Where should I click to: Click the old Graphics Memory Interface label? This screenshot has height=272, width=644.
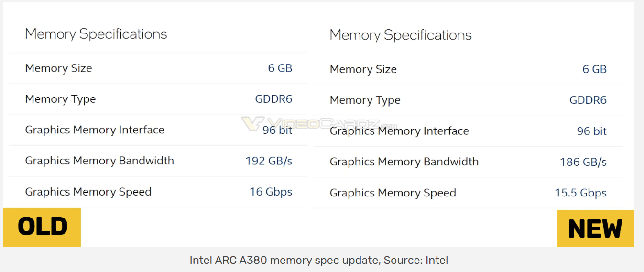(95, 130)
